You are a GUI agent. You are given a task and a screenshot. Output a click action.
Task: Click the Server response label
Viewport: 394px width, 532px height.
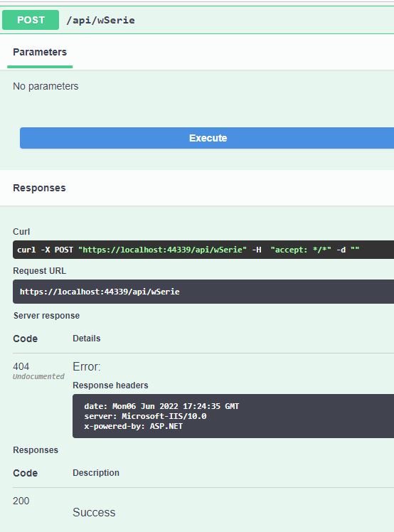46,316
